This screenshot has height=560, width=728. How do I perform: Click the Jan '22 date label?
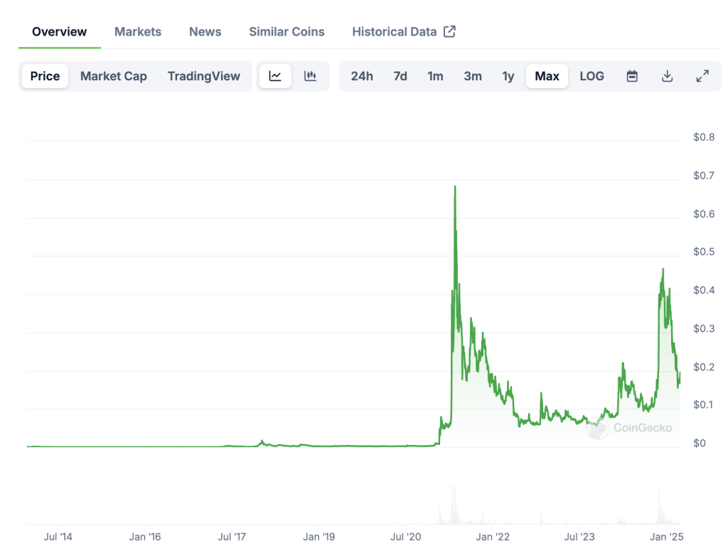pyautogui.click(x=493, y=537)
